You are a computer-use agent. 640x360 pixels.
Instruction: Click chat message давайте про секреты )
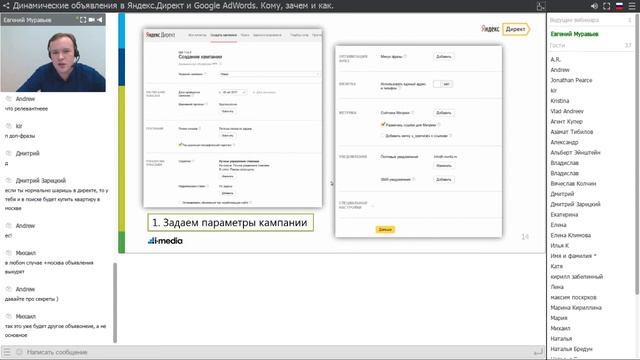[31, 299]
